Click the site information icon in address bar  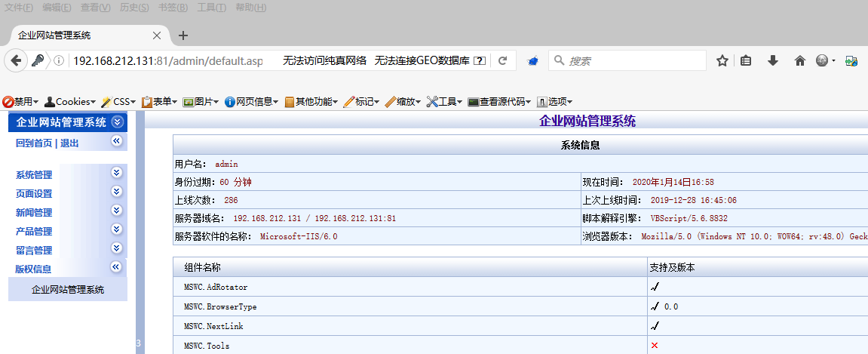click(x=59, y=61)
